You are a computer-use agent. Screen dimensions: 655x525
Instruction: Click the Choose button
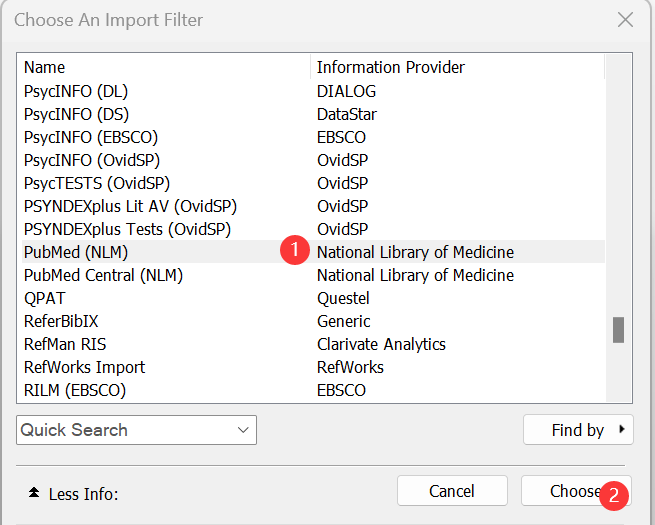click(575, 491)
